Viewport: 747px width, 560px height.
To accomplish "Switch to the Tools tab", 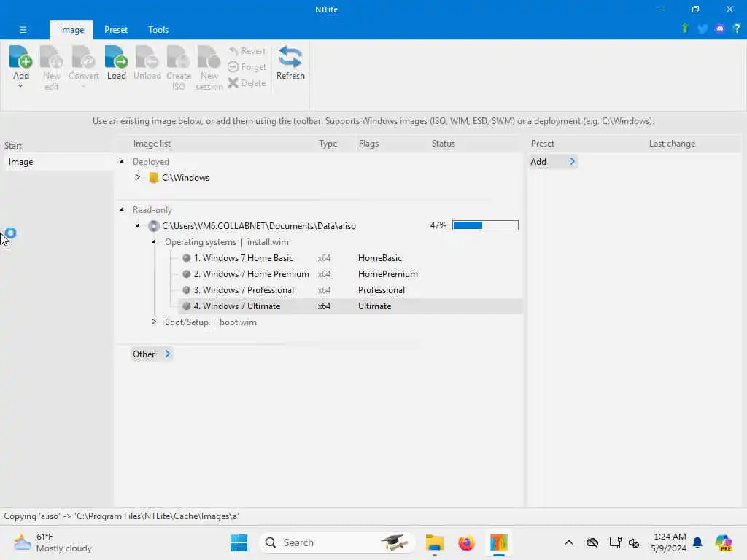I will coord(158,29).
